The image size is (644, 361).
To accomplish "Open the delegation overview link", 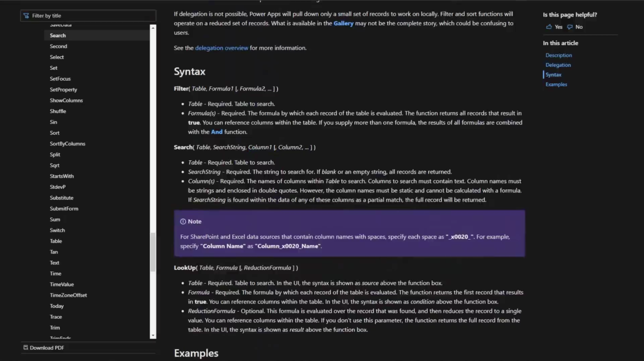I will 222,48.
